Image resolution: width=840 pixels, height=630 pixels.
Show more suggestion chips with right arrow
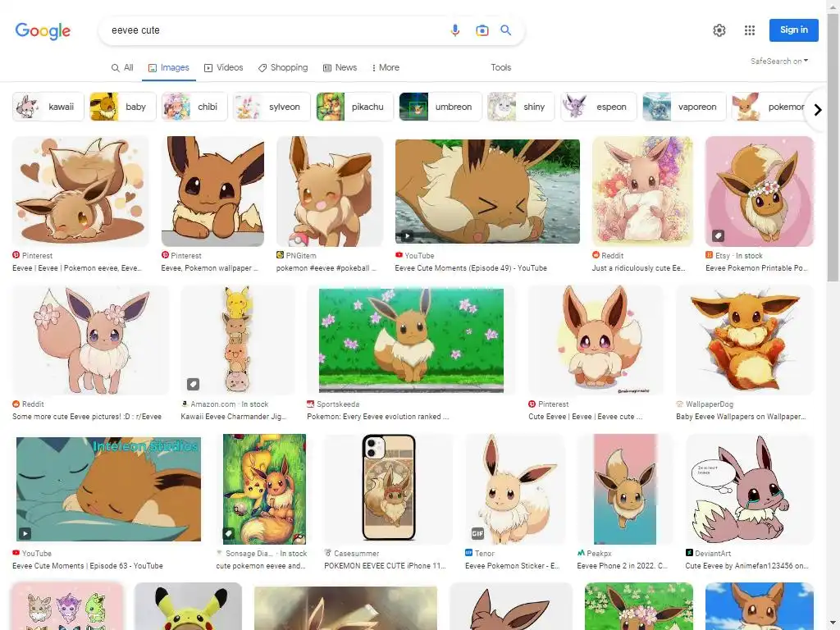tap(818, 110)
